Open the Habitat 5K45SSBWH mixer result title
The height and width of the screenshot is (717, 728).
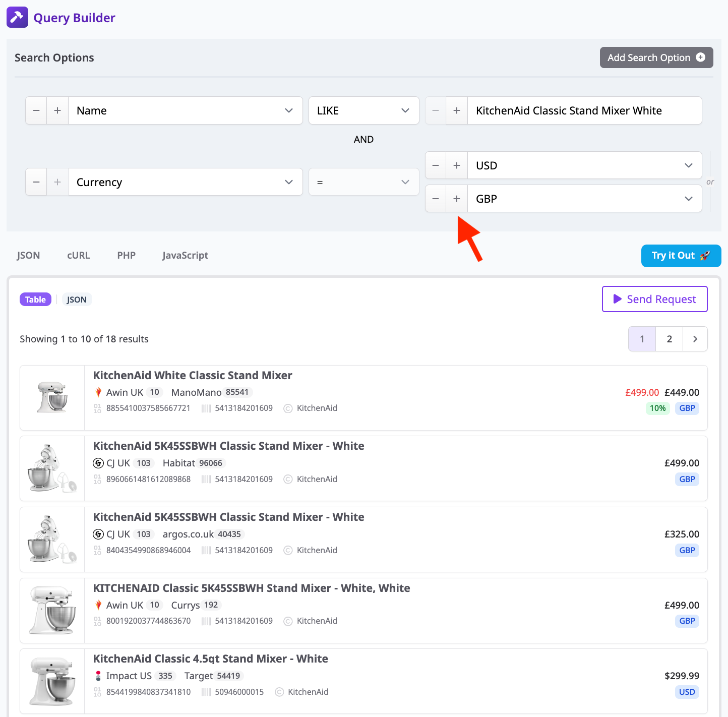tap(229, 446)
